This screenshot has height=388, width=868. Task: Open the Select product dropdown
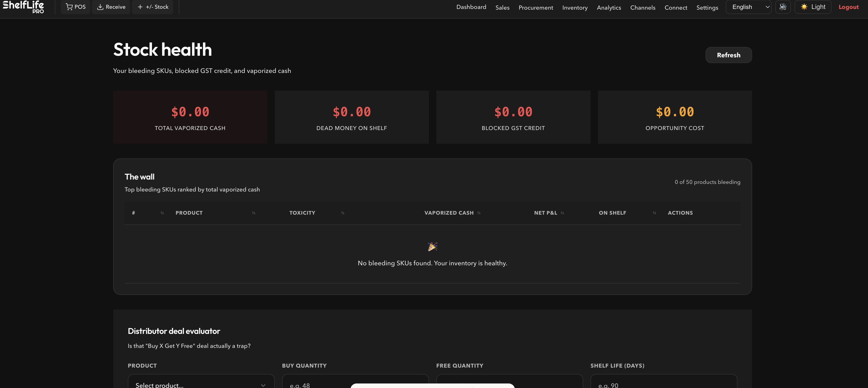click(201, 384)
